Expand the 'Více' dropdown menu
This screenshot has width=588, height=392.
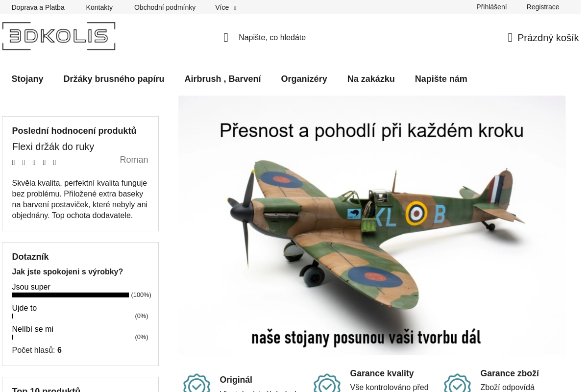pos(225,7)
